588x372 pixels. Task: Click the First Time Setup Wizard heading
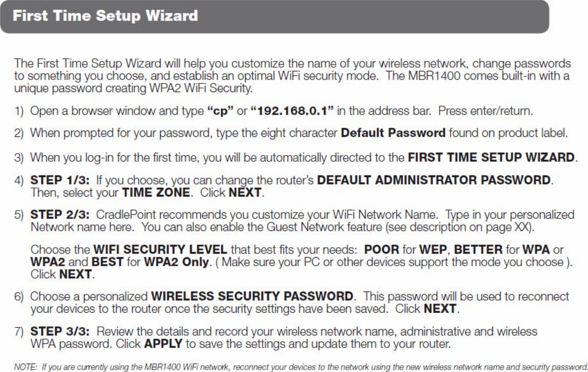(105, 16)
